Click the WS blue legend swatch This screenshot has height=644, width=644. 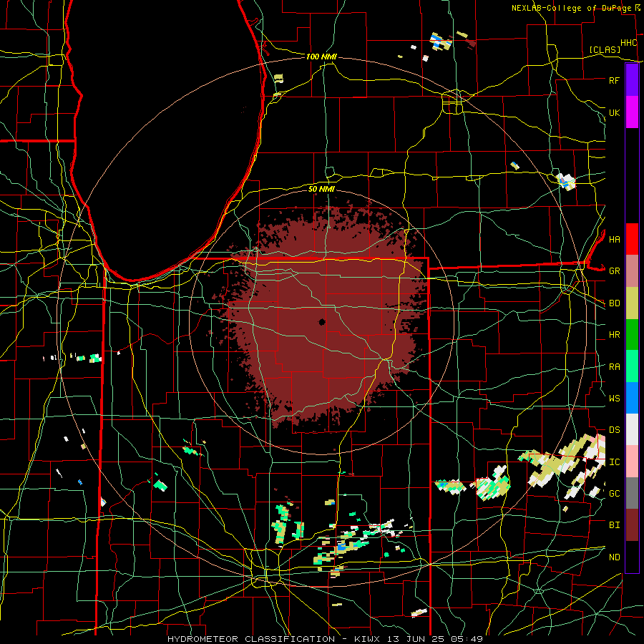pos(632,398)
